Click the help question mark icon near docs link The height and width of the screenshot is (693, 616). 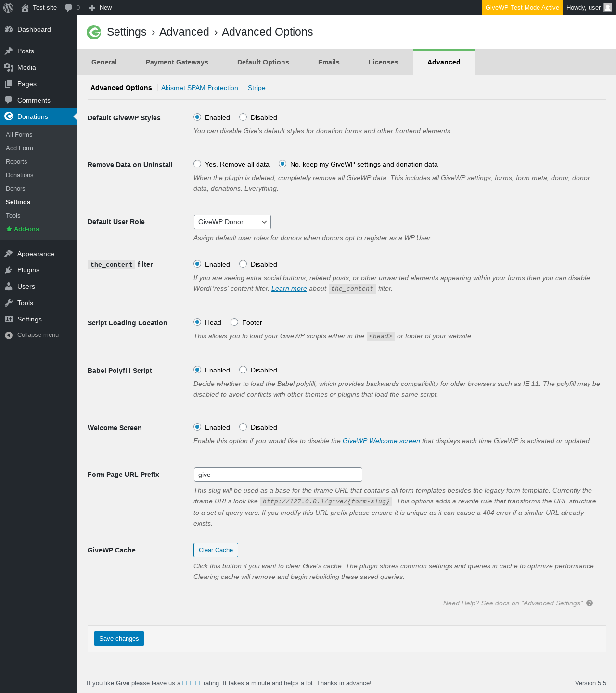click(590, 603)
